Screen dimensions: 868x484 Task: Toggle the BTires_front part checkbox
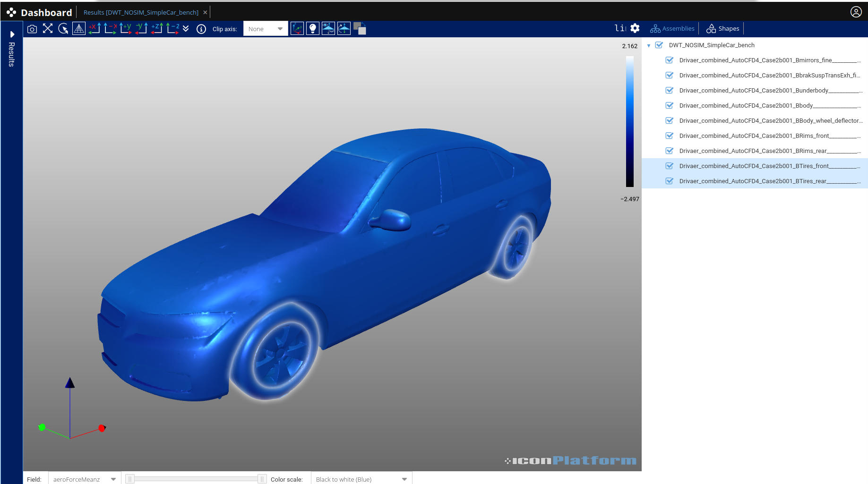(670, 166)
